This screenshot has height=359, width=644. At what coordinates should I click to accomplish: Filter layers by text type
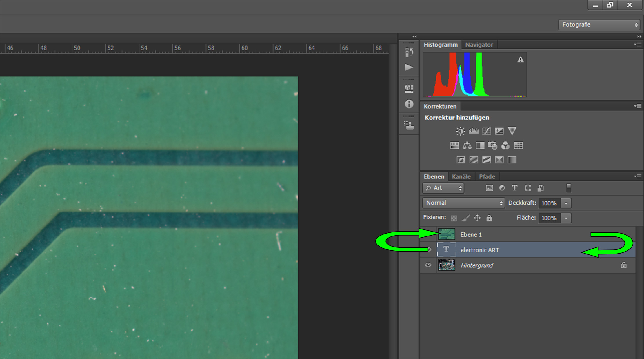[x=514, y=188]
